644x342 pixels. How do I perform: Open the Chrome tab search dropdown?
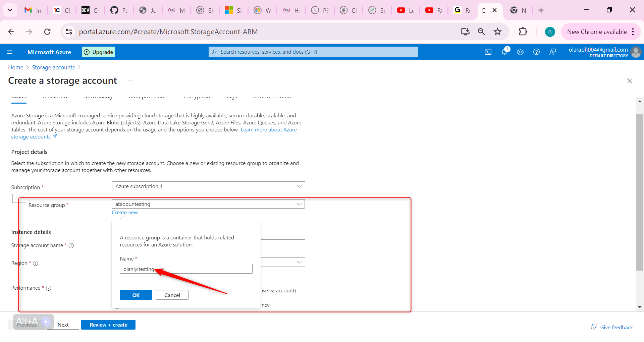10,10
